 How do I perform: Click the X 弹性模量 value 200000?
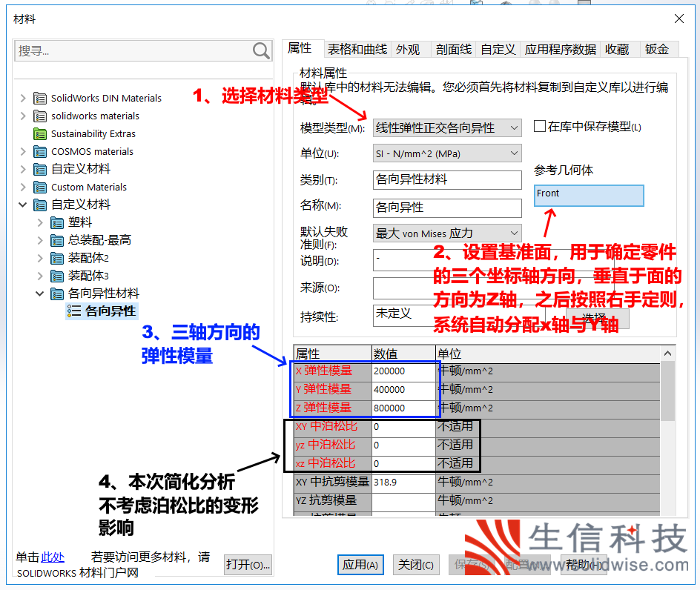[x=403, y=371]
